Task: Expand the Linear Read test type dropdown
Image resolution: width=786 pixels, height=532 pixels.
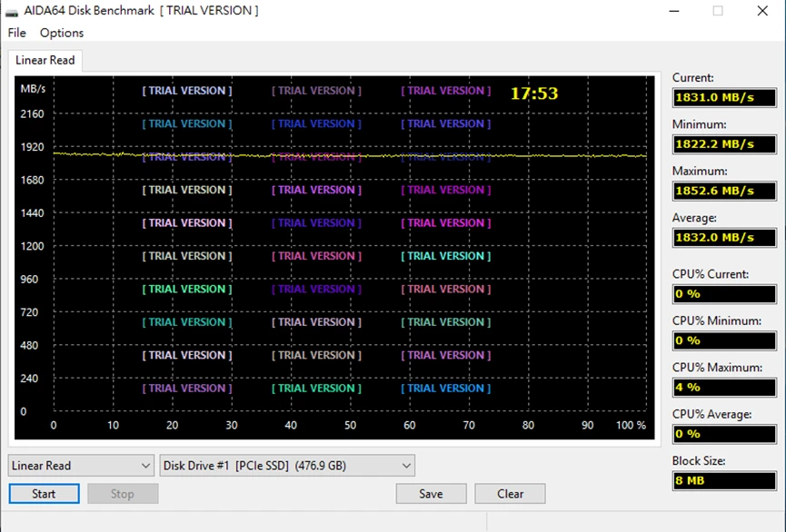Action: [x=81, y=466]
